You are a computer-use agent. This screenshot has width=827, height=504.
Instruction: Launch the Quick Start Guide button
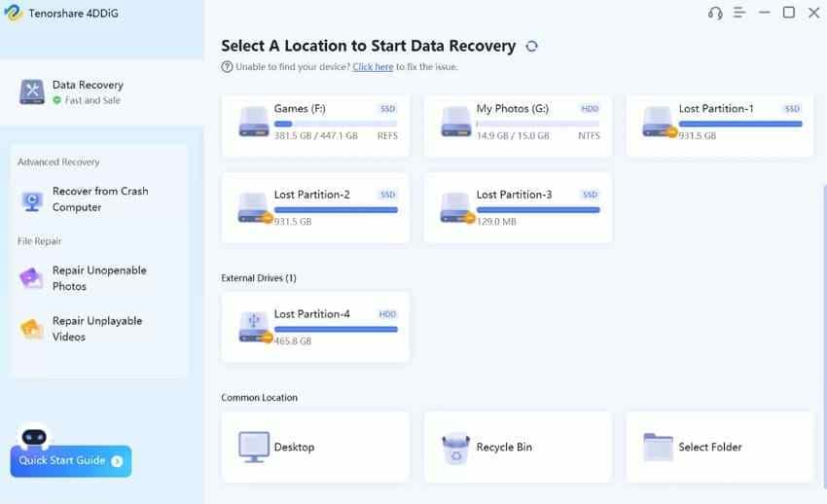[x=71, y=461]
